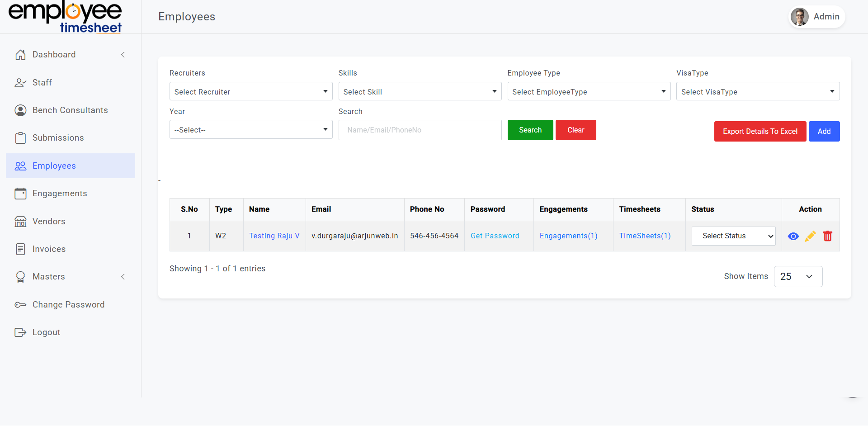The height and width of the screenshot is (426, 868).
Task: Collapse the Dashboard menu chevron
Action: tap(123, 55)
